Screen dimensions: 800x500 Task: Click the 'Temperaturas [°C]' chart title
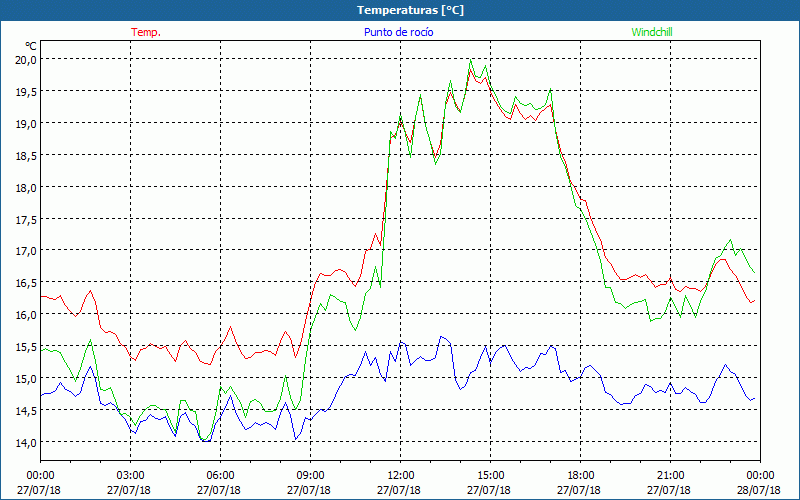(410, 10)
